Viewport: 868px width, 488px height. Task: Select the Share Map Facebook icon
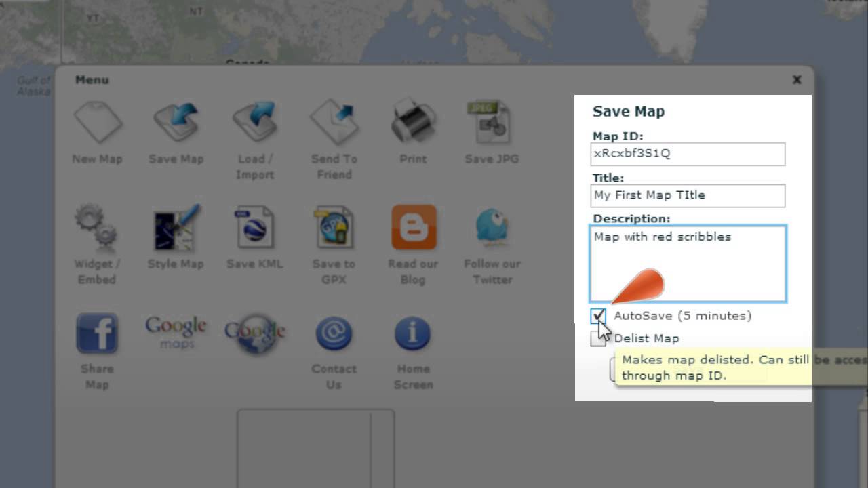coord(97,333)
